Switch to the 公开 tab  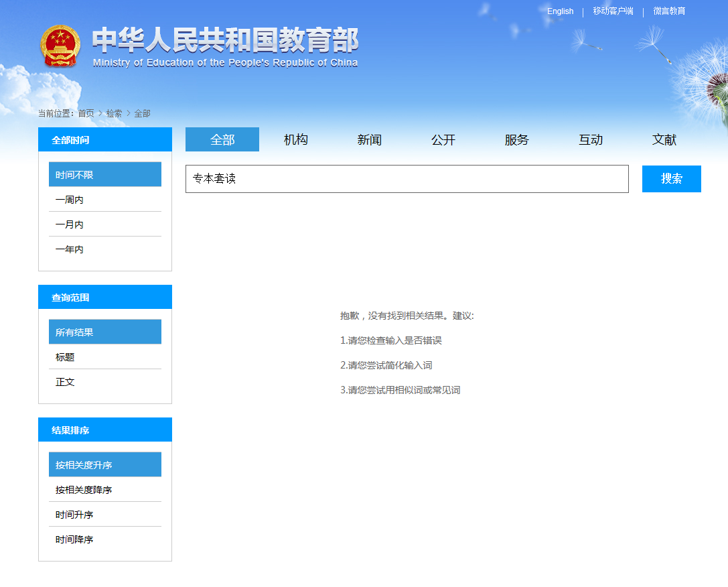pos(443,139)
